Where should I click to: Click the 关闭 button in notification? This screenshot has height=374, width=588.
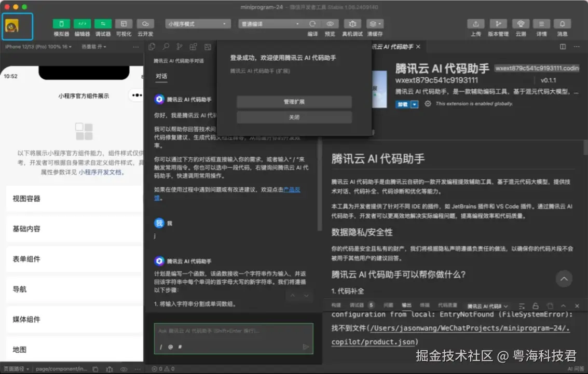[294, 117]
